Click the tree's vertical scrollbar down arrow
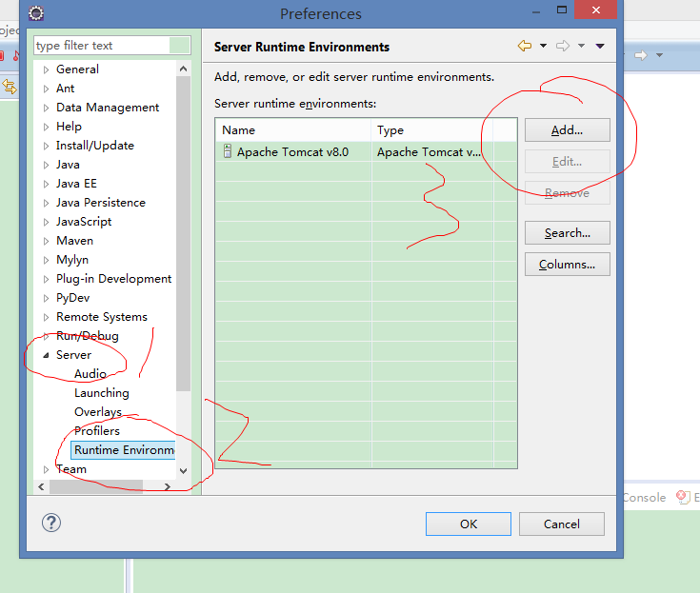Screen dimensions: 700x593 [183, 470]
